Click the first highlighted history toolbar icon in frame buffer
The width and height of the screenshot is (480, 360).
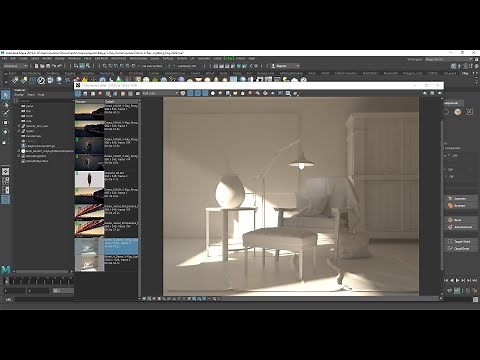point(78,94)
